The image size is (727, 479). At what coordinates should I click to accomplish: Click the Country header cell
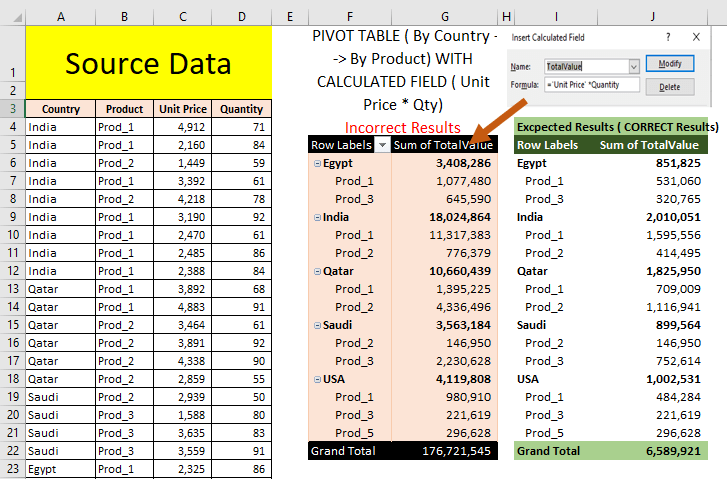(61, 109)
